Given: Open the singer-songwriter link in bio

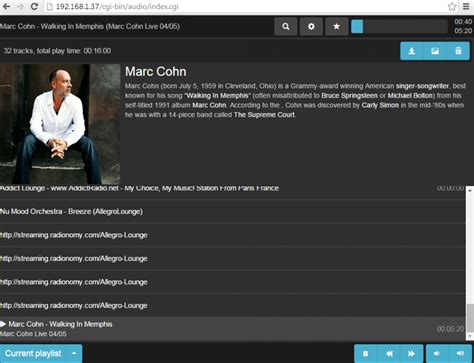Looking at the screenshot, I should [422, 86].
